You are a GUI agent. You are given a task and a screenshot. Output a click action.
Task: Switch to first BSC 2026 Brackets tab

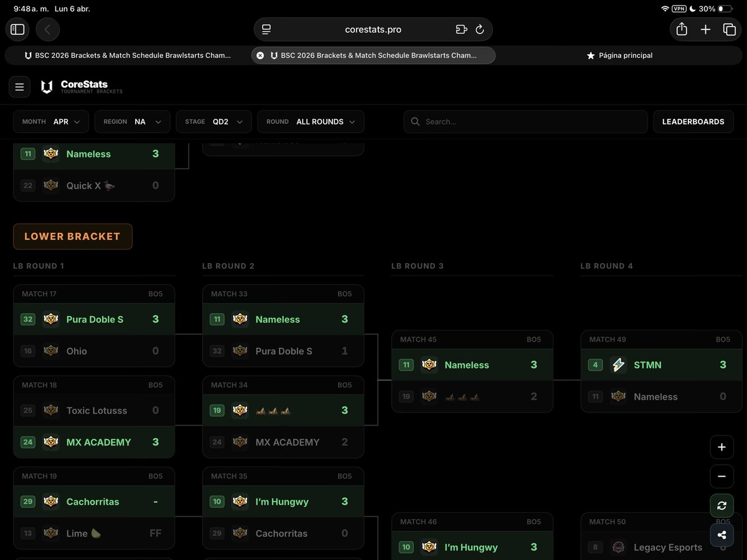pos(127,55)
